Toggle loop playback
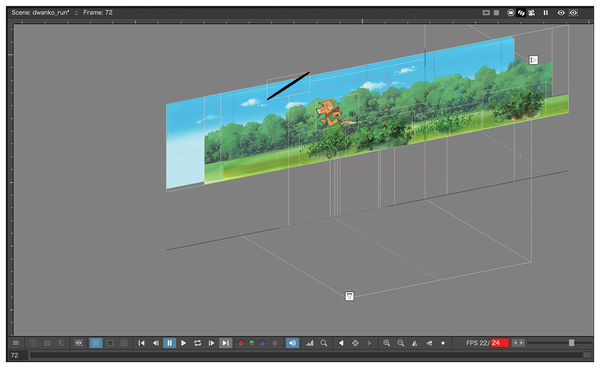Viewport: 600px width, 368px height. (x=197, y=343)
